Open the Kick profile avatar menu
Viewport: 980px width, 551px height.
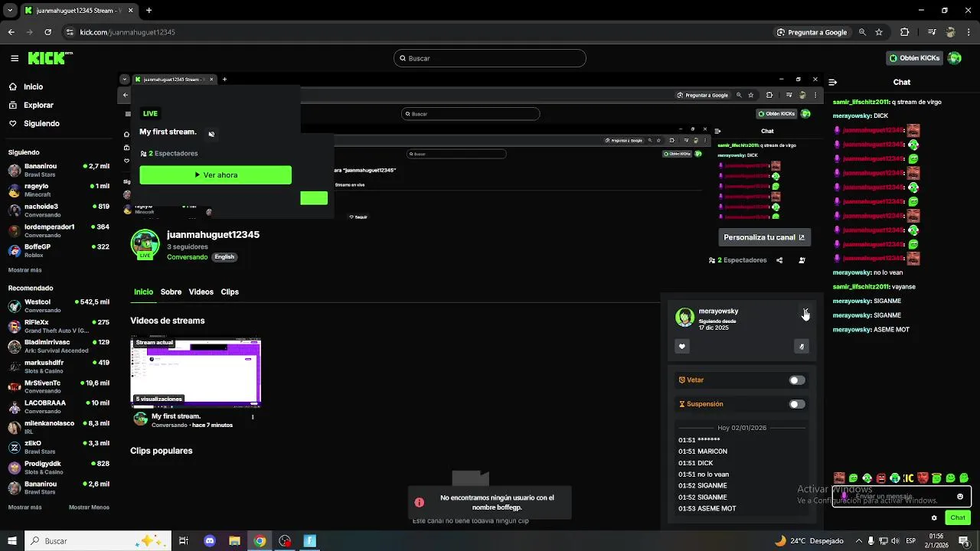(x=954, y=58)
